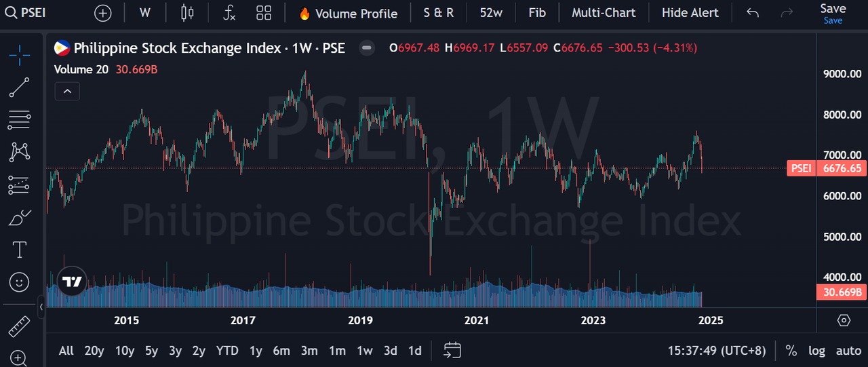Select the 1y time range
Screen dimensions: 868x367
coord(256,351)
